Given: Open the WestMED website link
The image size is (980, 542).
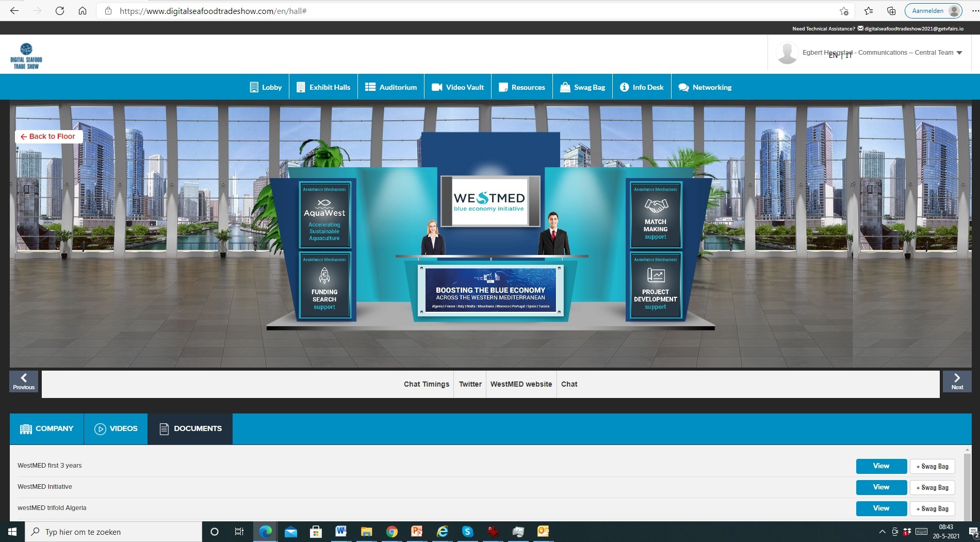Looking at the screenshot, I should pyautogui.click(x=521, y=384).
